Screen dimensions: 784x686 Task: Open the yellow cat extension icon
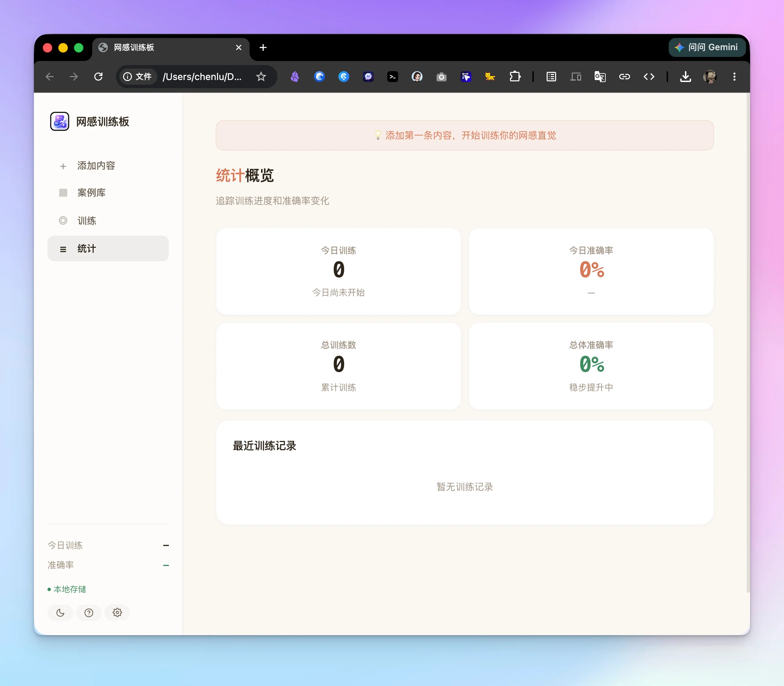(x=490, y=77)
